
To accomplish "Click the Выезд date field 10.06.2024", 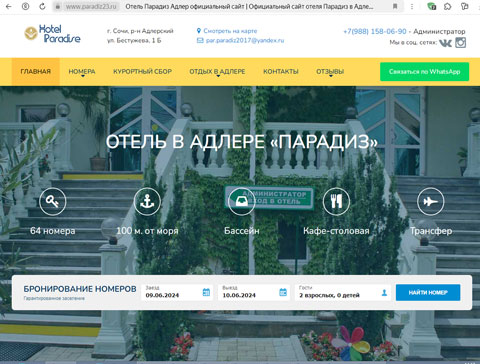I will click(x=254, y=292).
